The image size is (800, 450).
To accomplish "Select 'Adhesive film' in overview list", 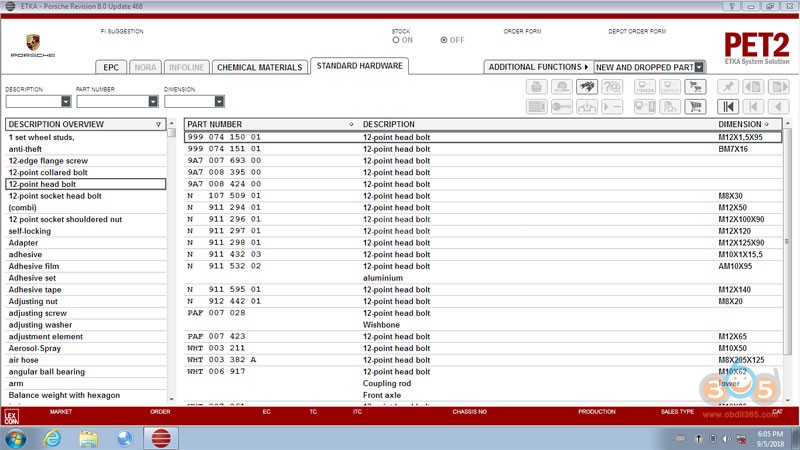I will (x=34, y=266).
